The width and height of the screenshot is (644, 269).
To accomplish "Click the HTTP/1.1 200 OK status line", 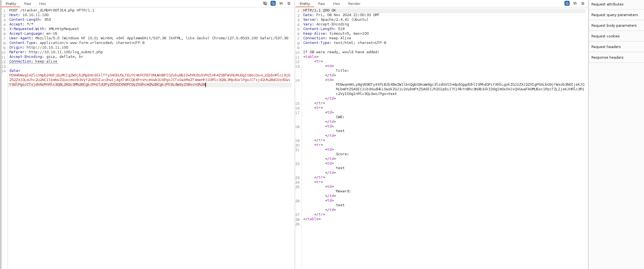I will pos(320,10).
